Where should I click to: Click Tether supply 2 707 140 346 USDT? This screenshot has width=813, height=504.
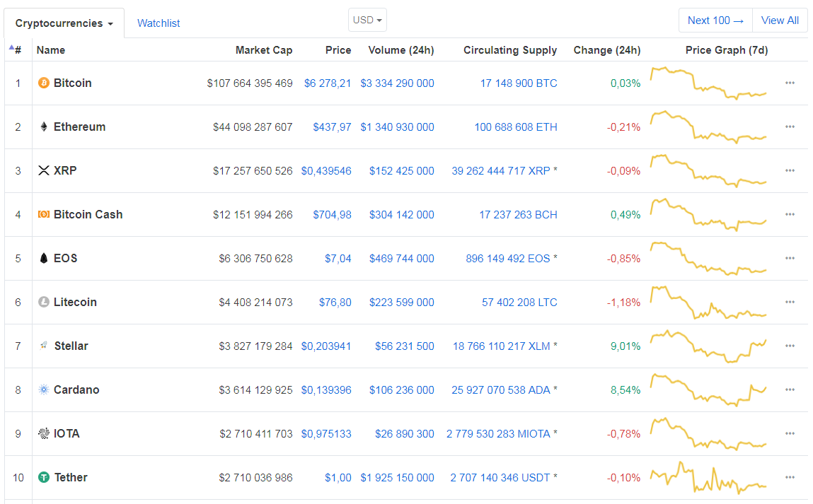(500, 477)
